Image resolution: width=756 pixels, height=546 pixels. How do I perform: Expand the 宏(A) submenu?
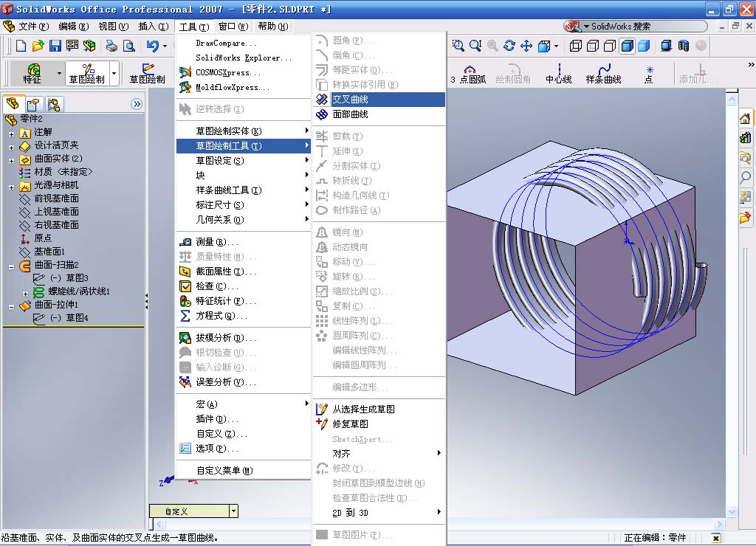[x=244, y=404]
